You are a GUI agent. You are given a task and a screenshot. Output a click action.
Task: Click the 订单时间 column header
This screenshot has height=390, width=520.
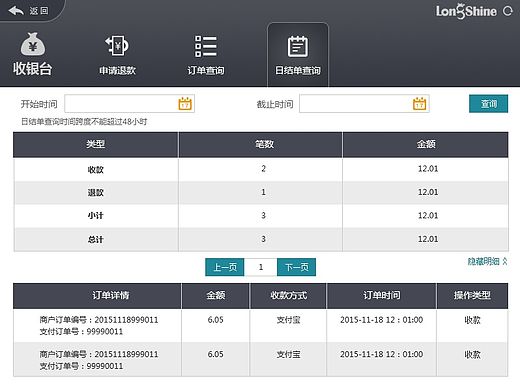coord(382,295)
